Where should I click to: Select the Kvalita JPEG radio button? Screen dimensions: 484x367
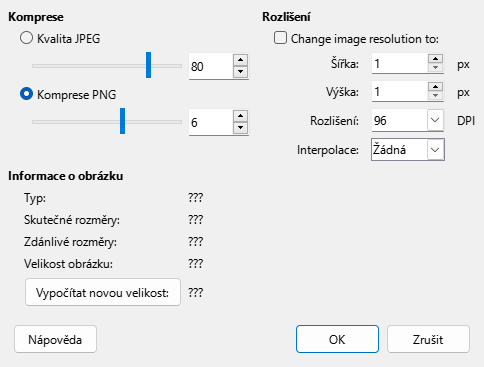(27, 38)
